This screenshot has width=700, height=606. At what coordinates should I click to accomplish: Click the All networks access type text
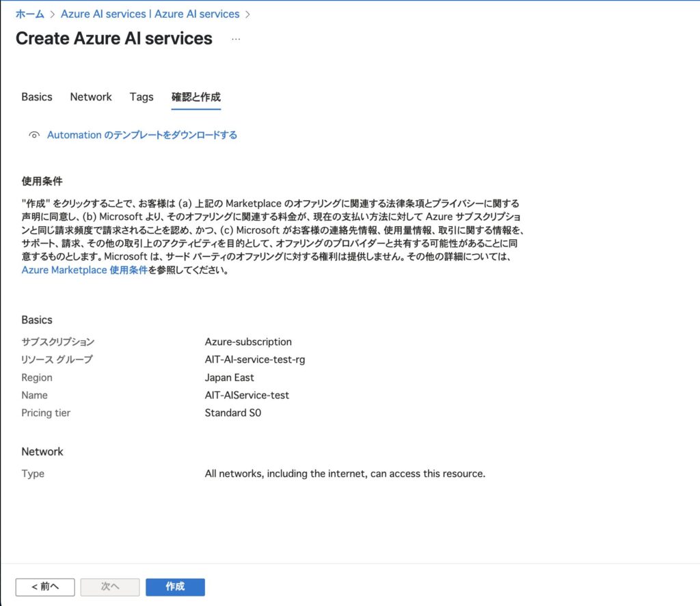coord(345,473)
